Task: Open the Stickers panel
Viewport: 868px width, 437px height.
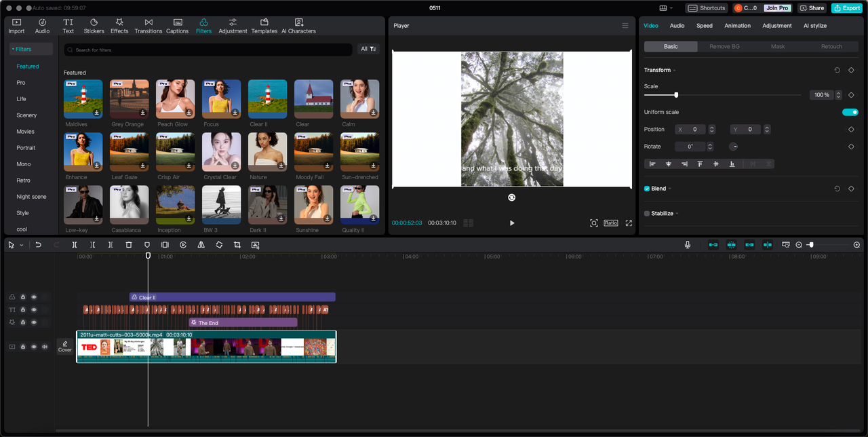Action: 94,26
